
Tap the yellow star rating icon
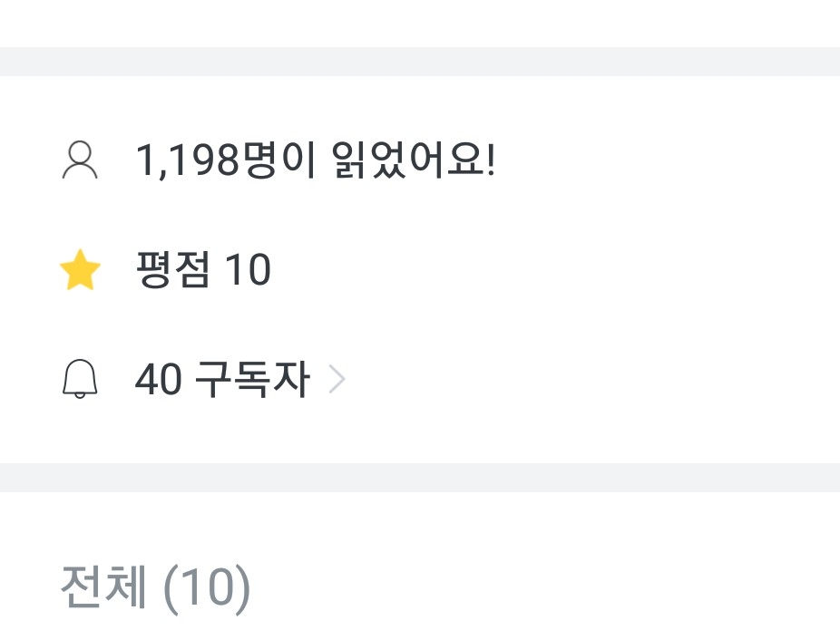pos(80,271)
